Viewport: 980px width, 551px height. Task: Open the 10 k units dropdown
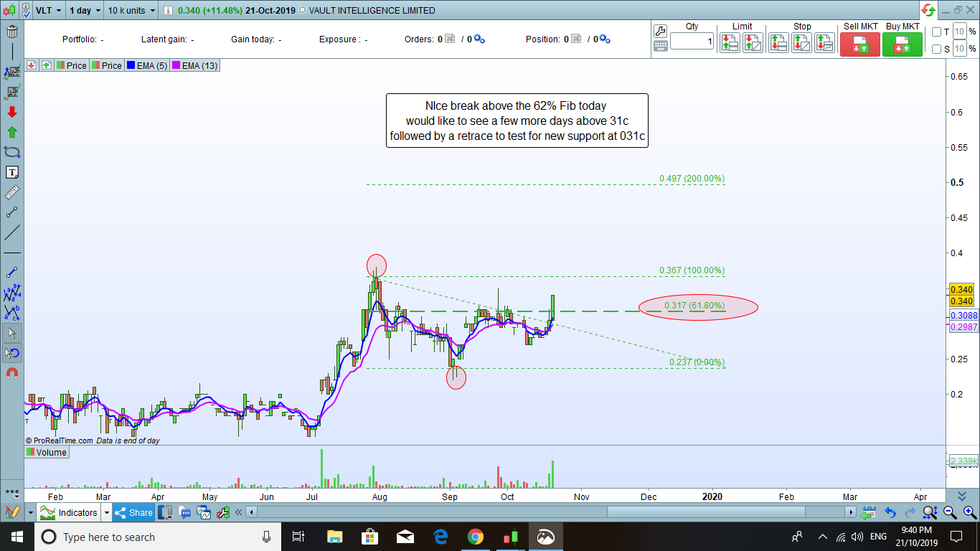coord(132,11)
